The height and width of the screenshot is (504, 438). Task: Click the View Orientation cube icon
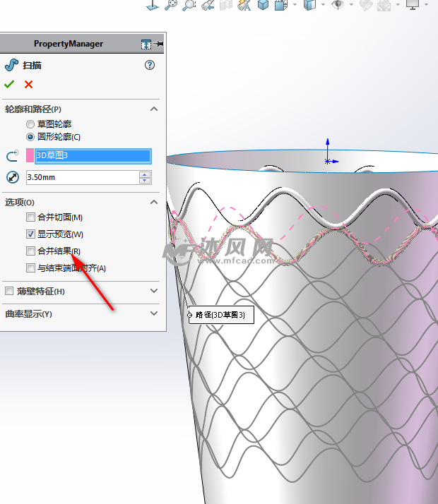point(263,5)
